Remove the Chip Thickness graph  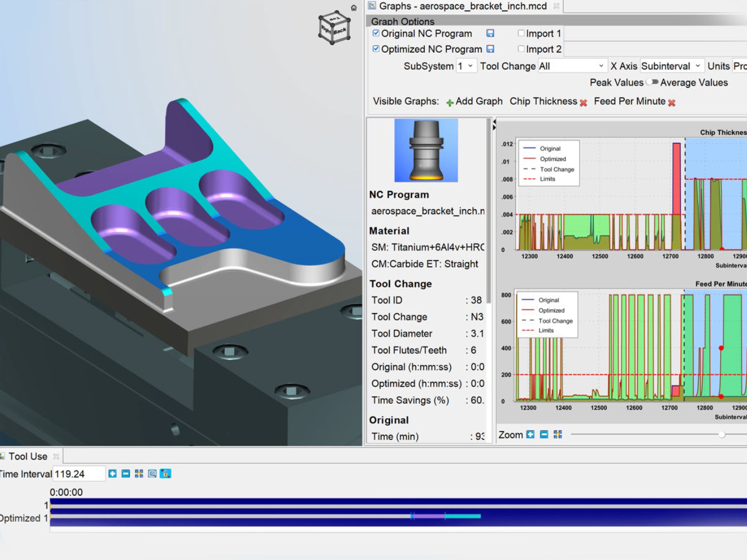click(583, 102)
